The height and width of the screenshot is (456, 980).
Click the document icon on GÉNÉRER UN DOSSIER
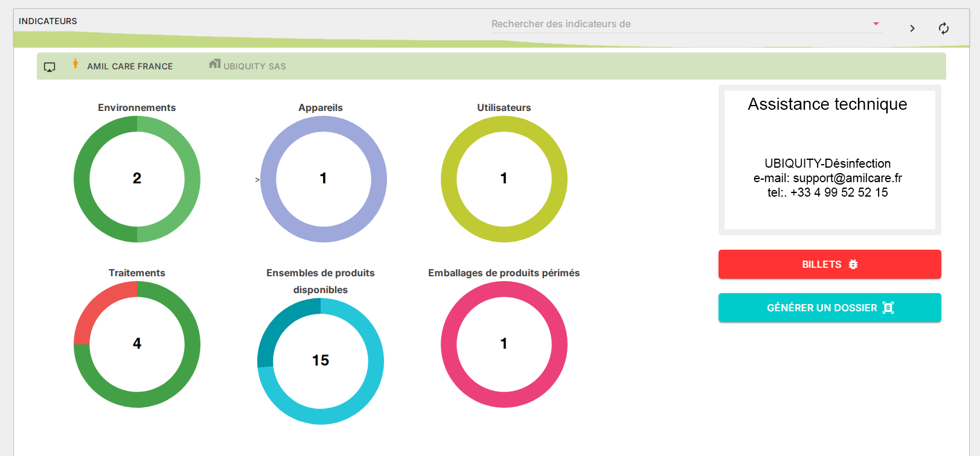point(888,308)
